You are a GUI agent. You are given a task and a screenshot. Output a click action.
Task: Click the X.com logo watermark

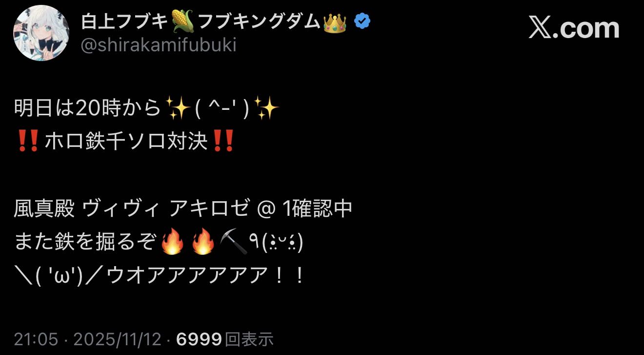click(574, 28)
